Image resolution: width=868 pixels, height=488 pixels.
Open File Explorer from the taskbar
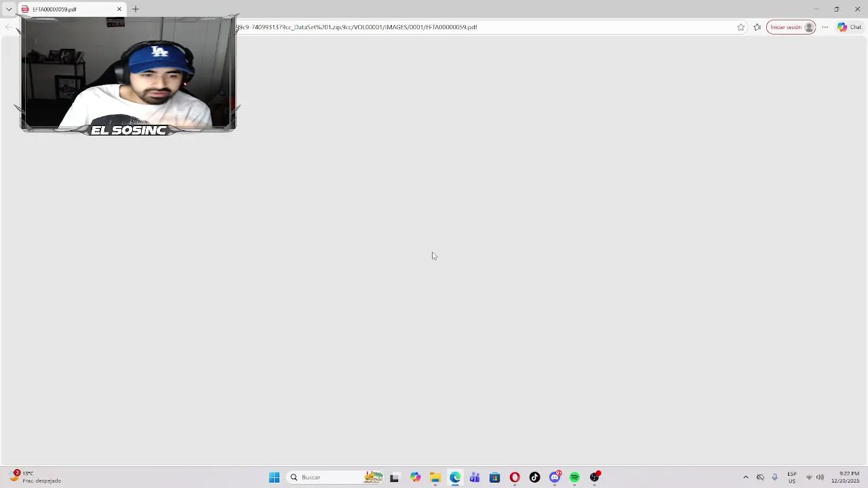pyautogui.click(x=435, y=477)
